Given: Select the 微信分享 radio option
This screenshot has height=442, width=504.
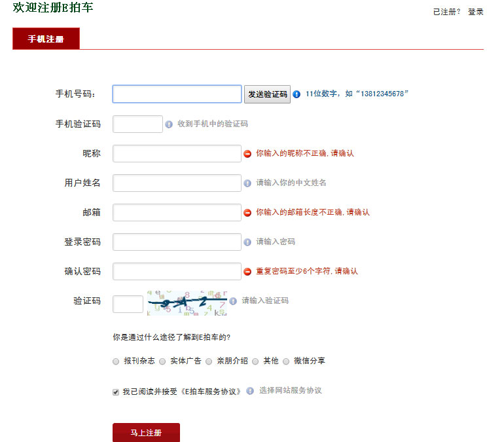Looking at the screenshot, I should (286, 361).
